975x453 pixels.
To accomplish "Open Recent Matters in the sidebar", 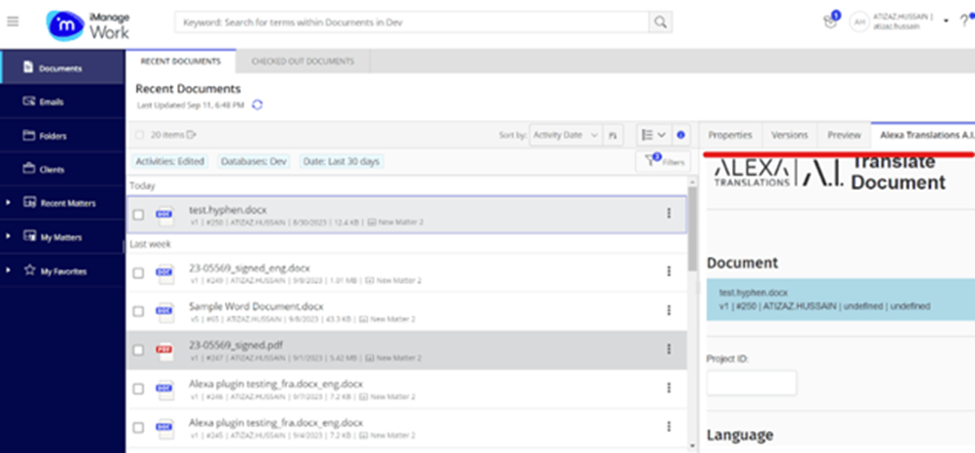I will tap(62, 203).
